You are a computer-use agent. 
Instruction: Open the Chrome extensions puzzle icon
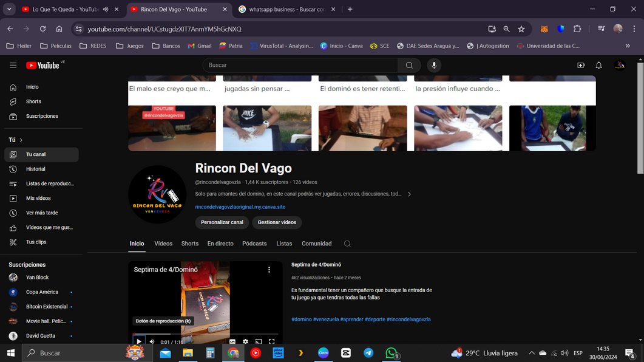pos(577,29)
